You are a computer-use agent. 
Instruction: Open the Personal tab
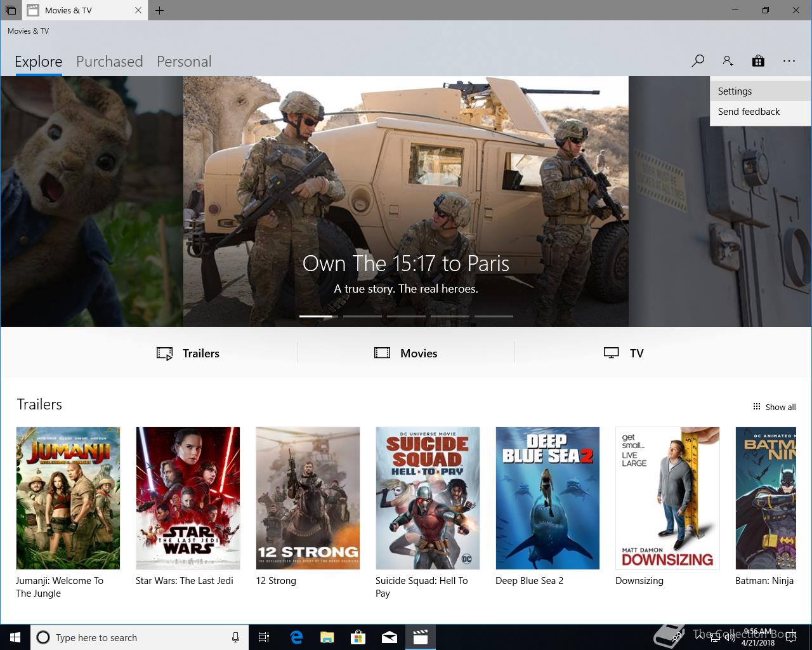184,62
